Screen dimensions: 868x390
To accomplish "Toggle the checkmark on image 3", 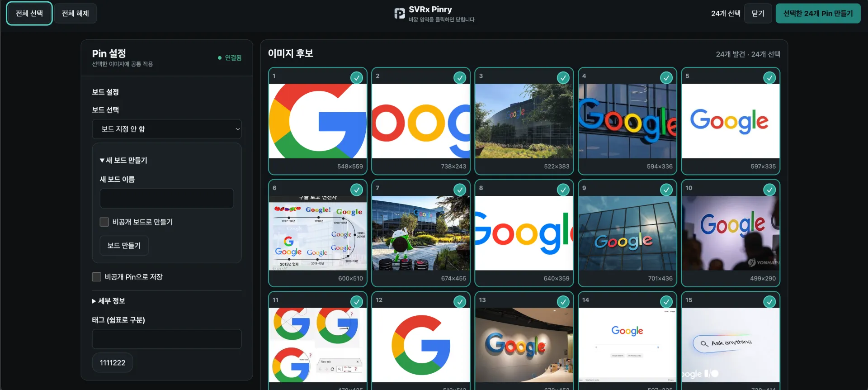I will point(563,78).
